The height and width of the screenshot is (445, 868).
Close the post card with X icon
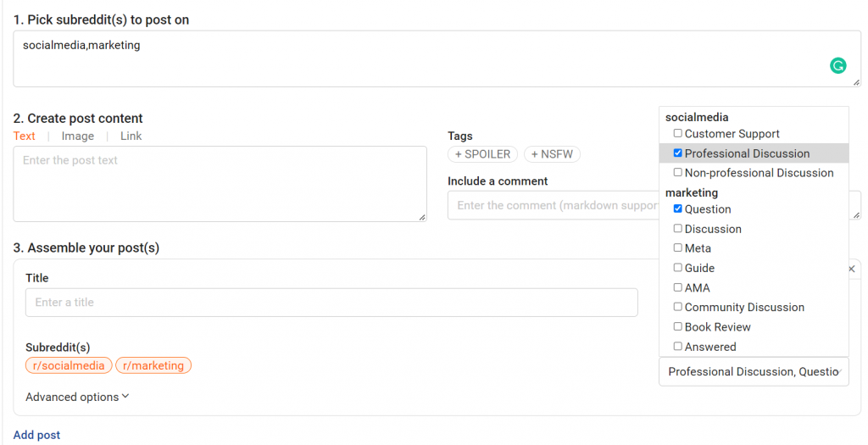[x=852, y=269]
